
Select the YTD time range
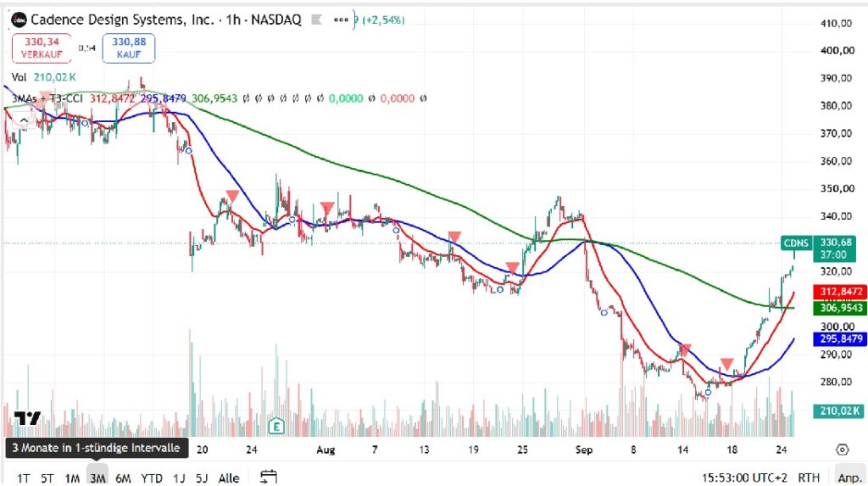coord(151,478)
